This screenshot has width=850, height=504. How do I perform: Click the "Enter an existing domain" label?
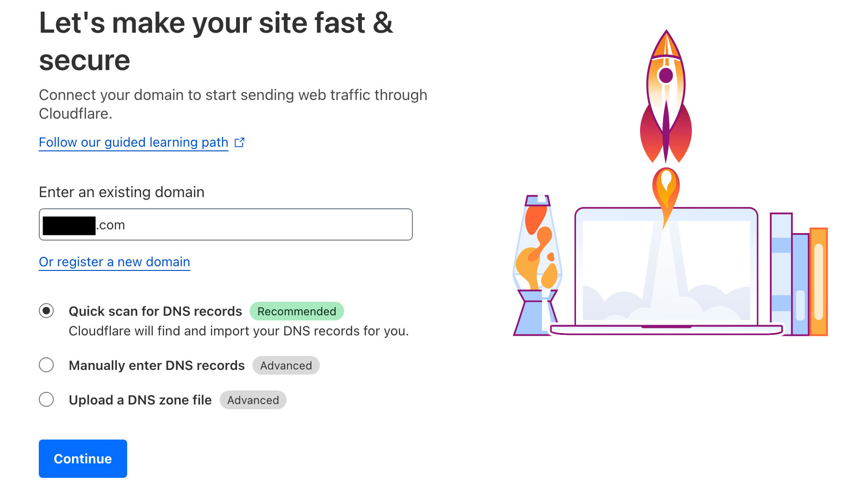(122, 192)
